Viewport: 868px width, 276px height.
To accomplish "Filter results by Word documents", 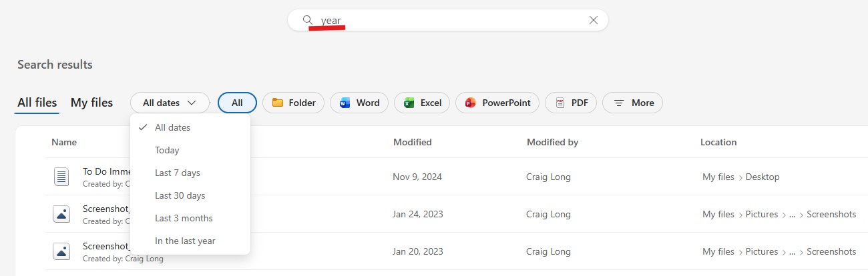I will pos(359,103).
